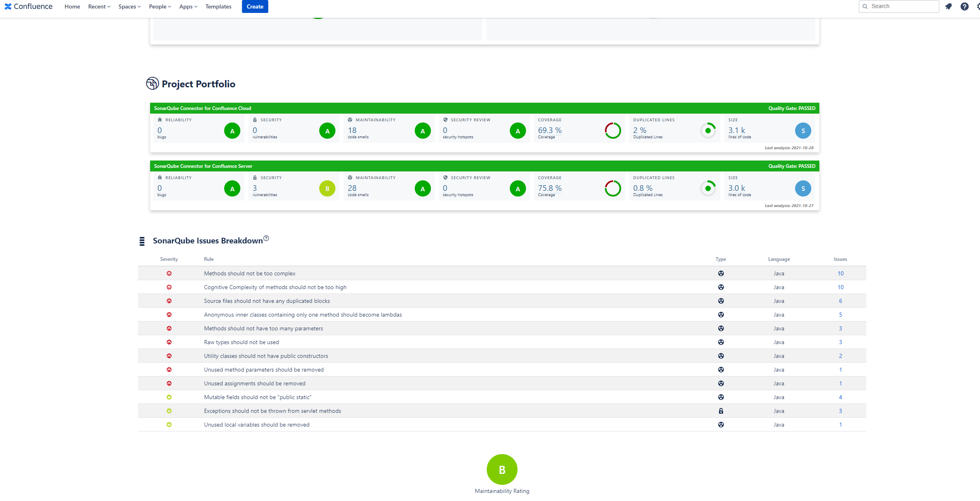This screenshot has width=980, height=501.
Task: Open the 10 issues for Cognitive Complexity rule
Action: (x=840, y=287)
